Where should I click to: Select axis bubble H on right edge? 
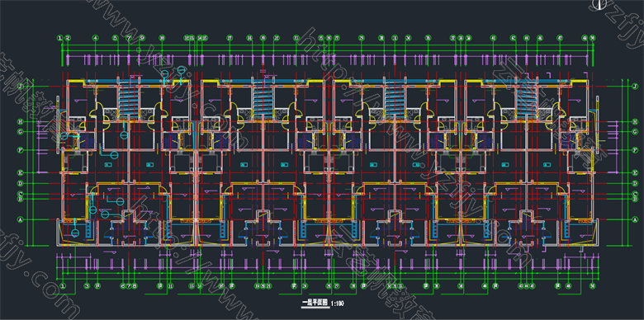pyautogui.click(x=635, y=122)
